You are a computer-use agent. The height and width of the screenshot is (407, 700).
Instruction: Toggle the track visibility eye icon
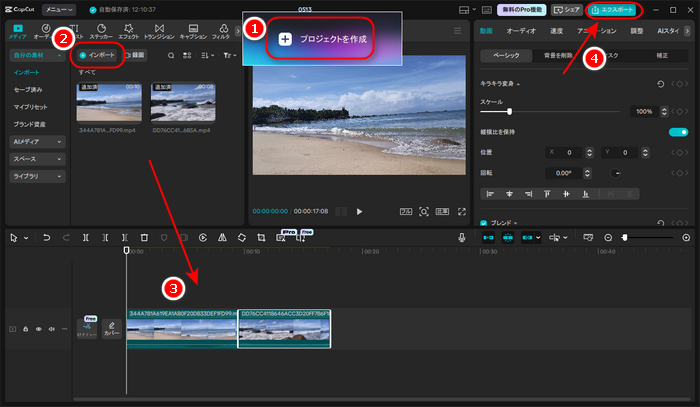tap(39, 328)
